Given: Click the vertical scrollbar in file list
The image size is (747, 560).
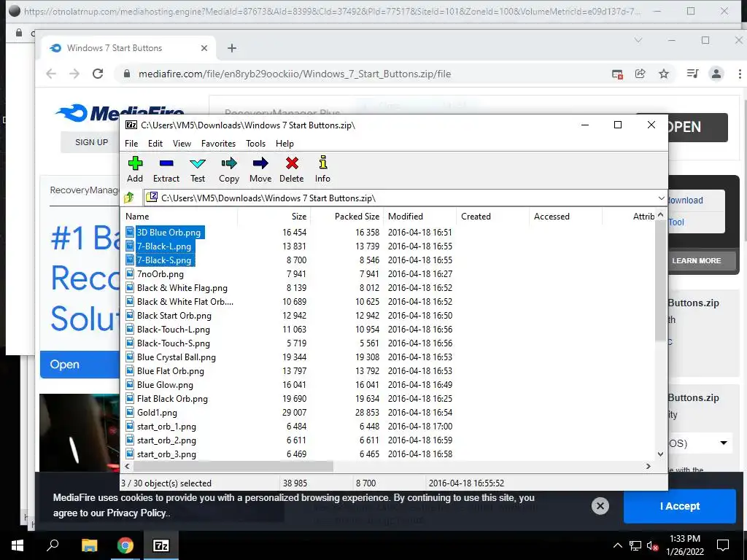Looking at the screenshot, I should pos(660,281).
